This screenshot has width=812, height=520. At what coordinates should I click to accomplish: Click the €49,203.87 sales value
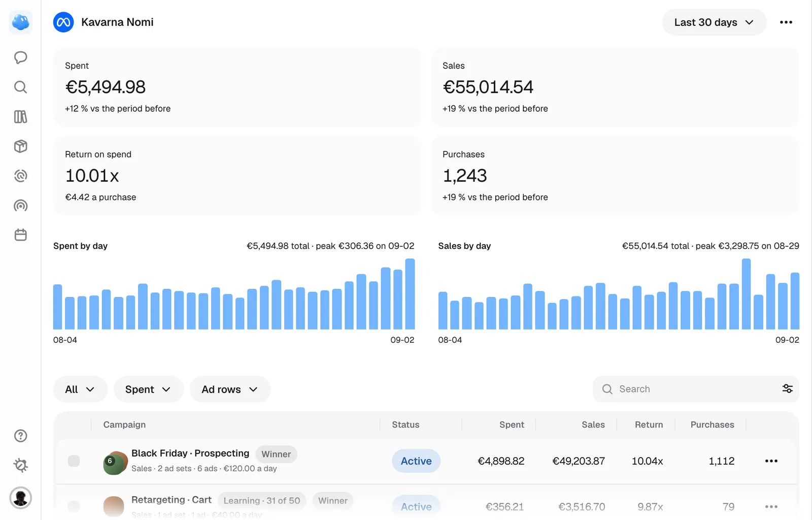pos(579,461)
